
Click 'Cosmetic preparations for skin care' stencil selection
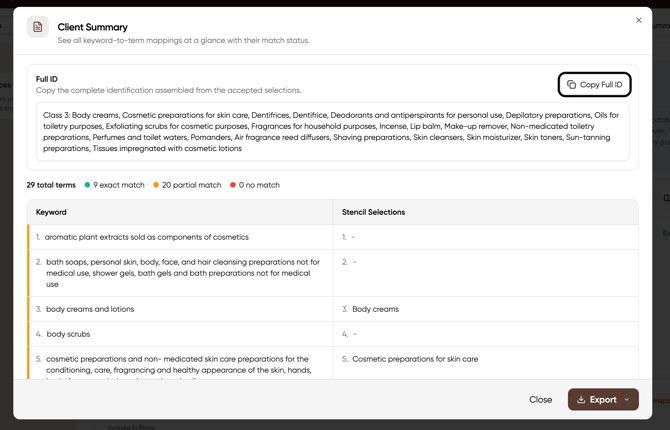point(415,359)
